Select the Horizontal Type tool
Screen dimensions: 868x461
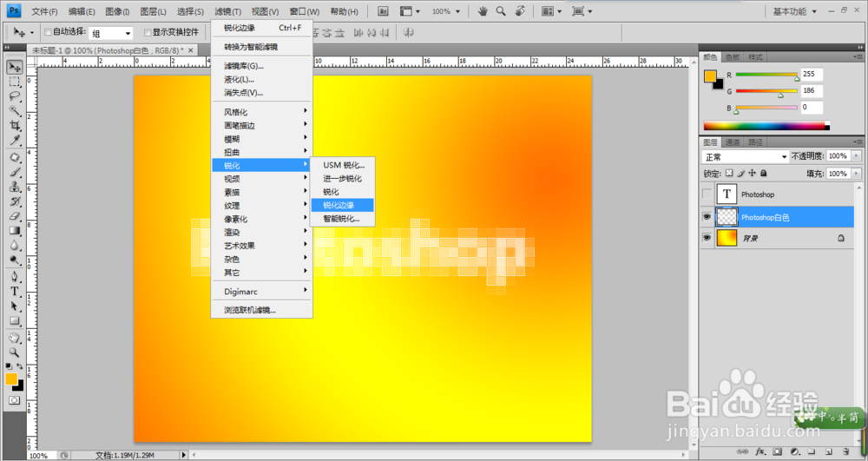click(15, 292)
